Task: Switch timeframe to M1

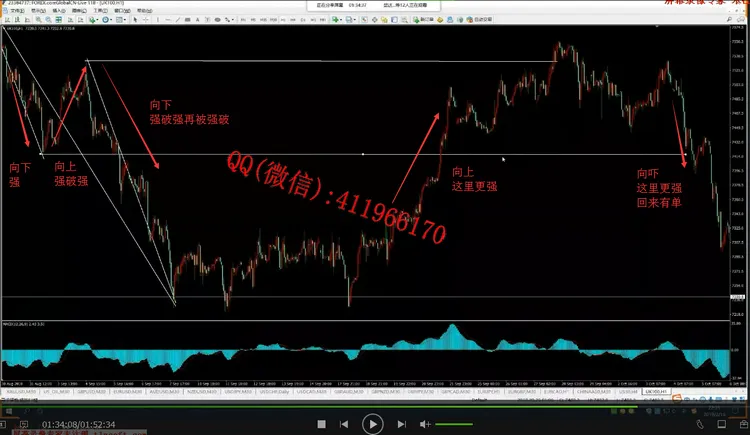Action: pos(243,20)
